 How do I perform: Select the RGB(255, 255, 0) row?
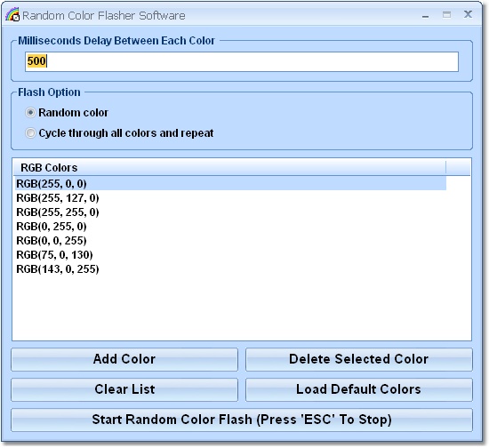tap(230, 212)
